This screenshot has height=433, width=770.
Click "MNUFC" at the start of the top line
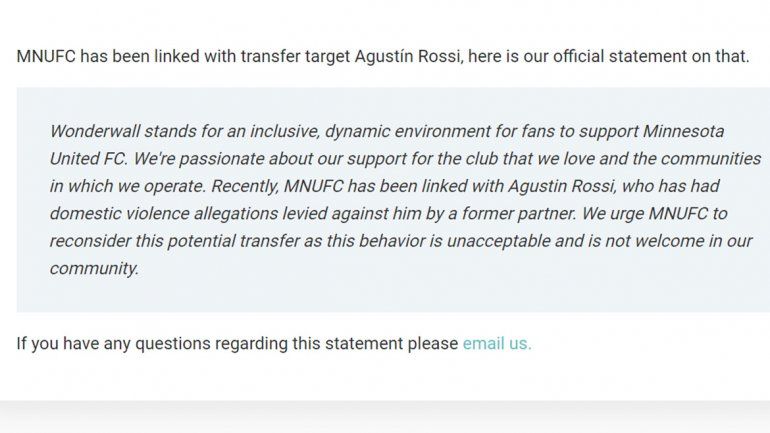click(x=46, y=56)
